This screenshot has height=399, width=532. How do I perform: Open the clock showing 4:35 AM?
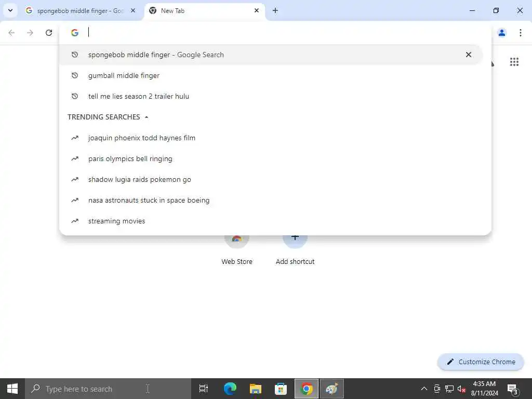coord(484,389)
